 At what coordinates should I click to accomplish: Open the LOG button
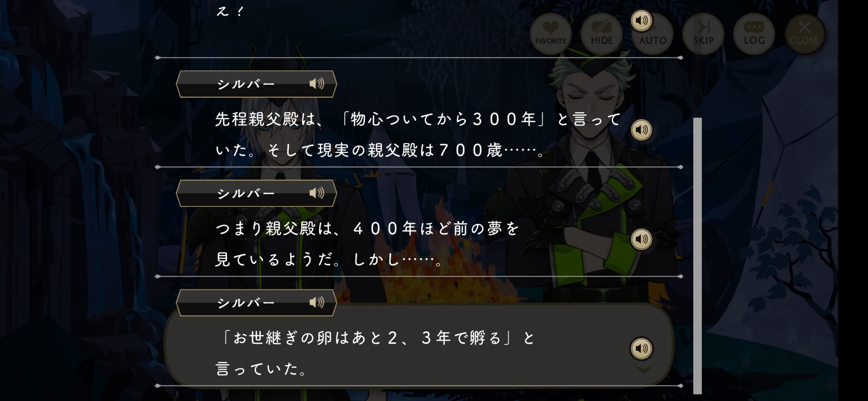(754, 34)
